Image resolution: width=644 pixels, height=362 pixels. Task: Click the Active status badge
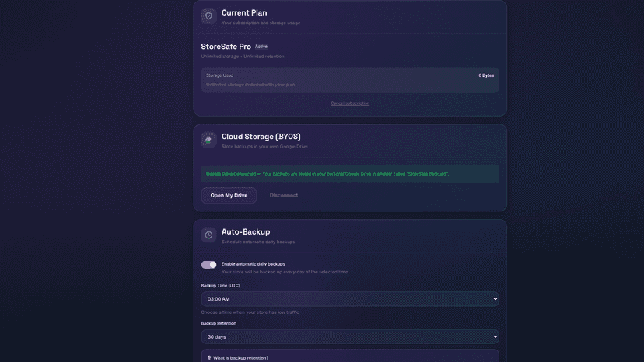click(261, 47)
